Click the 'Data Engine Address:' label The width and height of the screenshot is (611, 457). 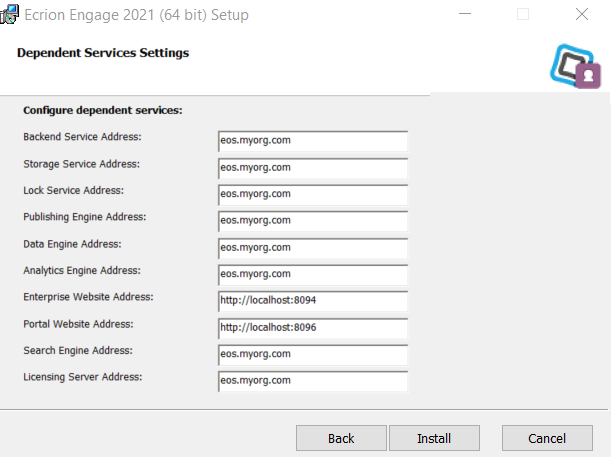pos(72,244)
